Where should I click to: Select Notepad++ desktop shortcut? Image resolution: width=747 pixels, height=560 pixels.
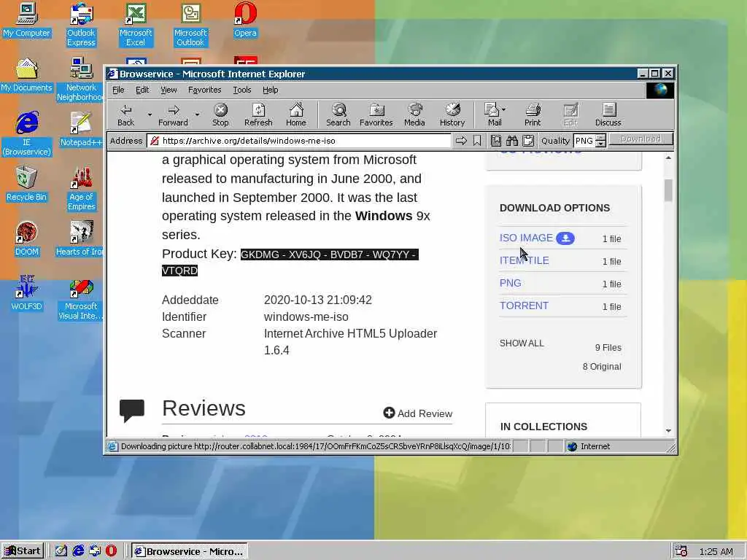coord(81,130)
